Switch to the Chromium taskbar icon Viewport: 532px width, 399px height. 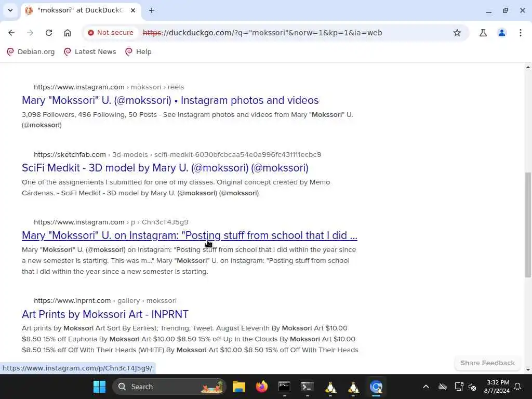click(x=376, y=387)
